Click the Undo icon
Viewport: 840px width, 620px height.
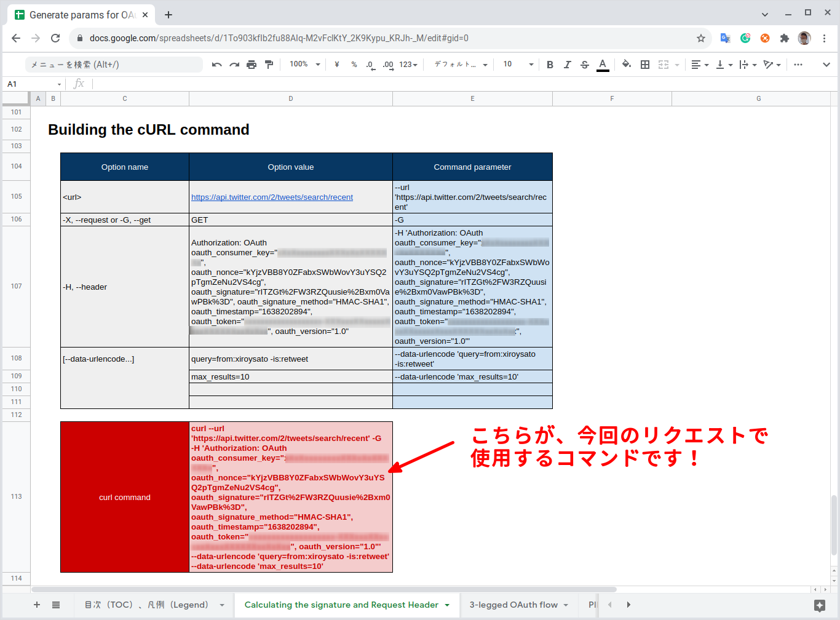(x=216, y=64)
